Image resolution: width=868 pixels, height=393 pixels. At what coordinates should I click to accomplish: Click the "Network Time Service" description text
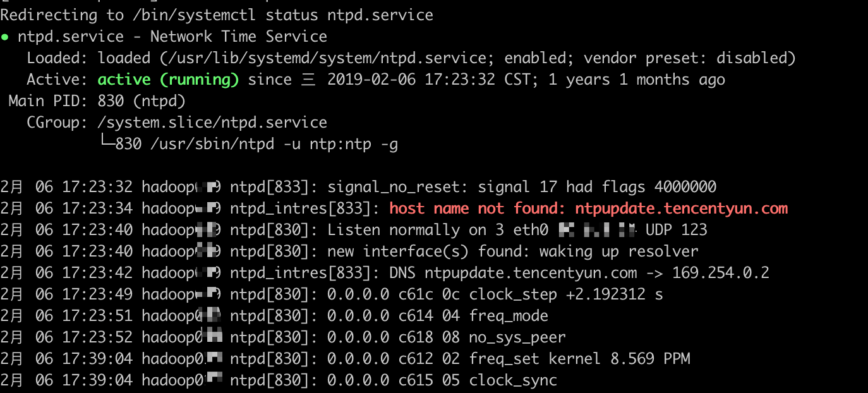click(x=239, y=37)
